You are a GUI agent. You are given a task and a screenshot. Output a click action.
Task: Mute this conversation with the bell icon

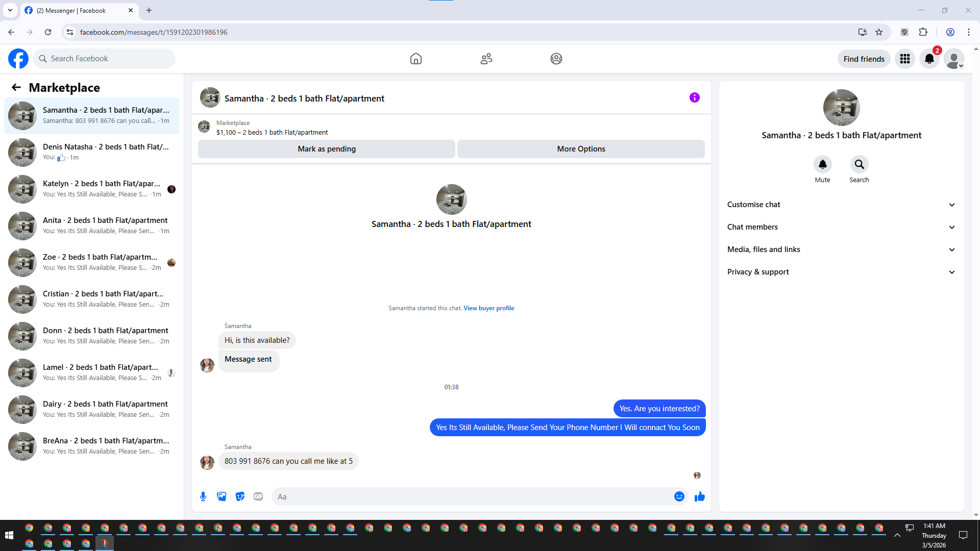tap(823, 164)
